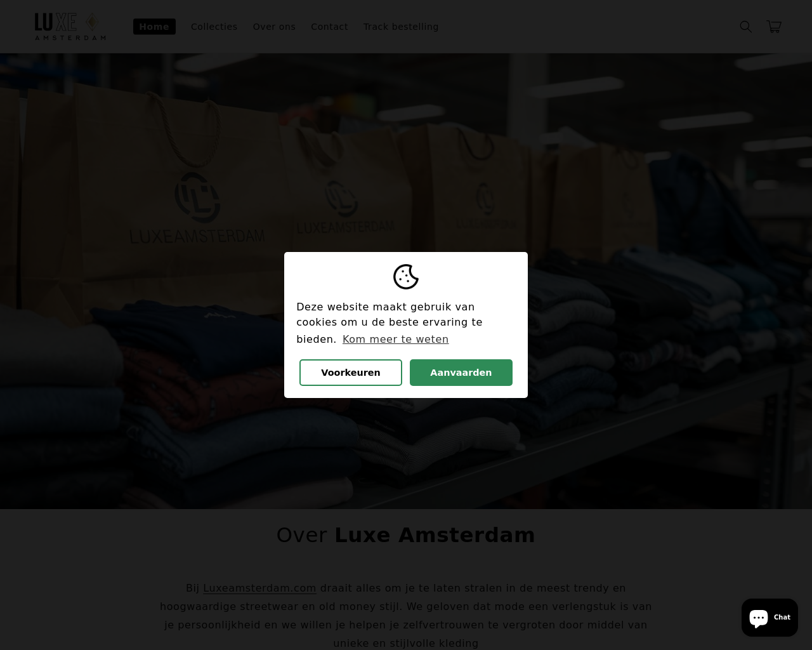
Task: Open the shopping cart icon
Action: click(774, 27)
